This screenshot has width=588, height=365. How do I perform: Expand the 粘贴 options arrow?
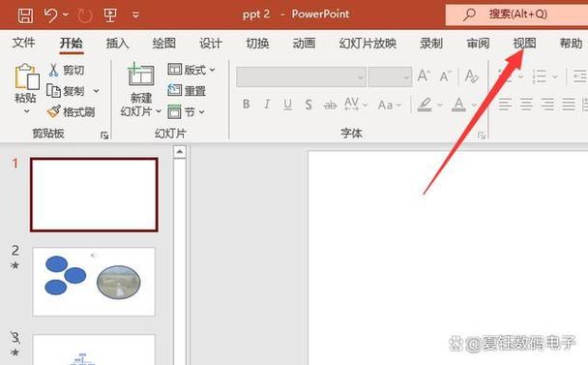27,111
